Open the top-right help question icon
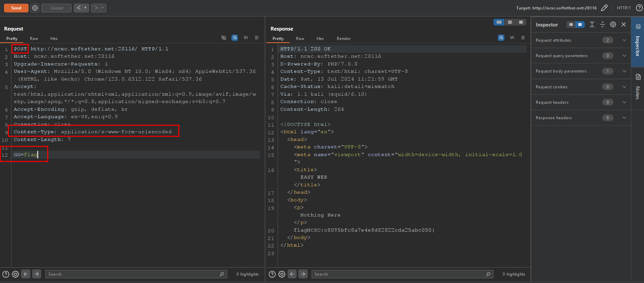Screen dimensions: 644x283 (639, 8)
